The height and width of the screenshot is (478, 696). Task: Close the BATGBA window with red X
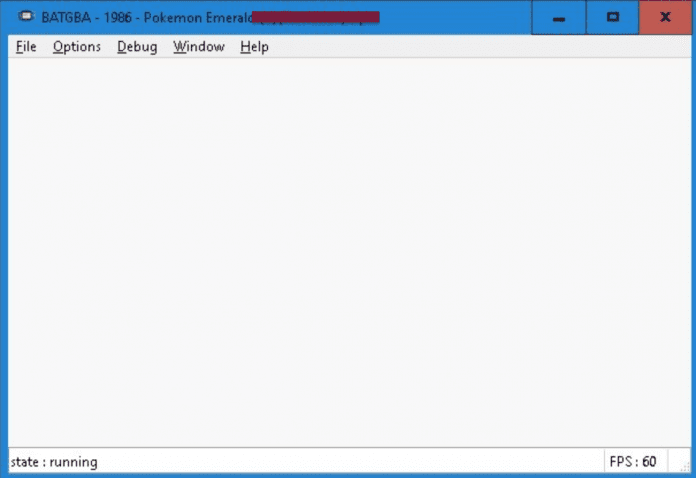665,17
